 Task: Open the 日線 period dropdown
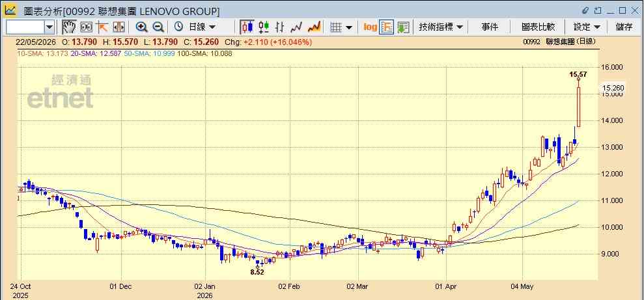point(202,27)
